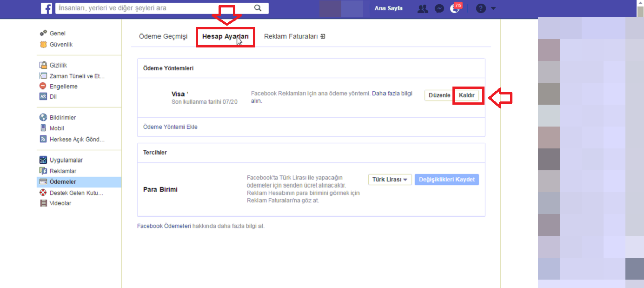Click 'Son kullanma tarihi 07/20' text
The width and height of the screenshot is (644, 288).
(x=205, y=101)
